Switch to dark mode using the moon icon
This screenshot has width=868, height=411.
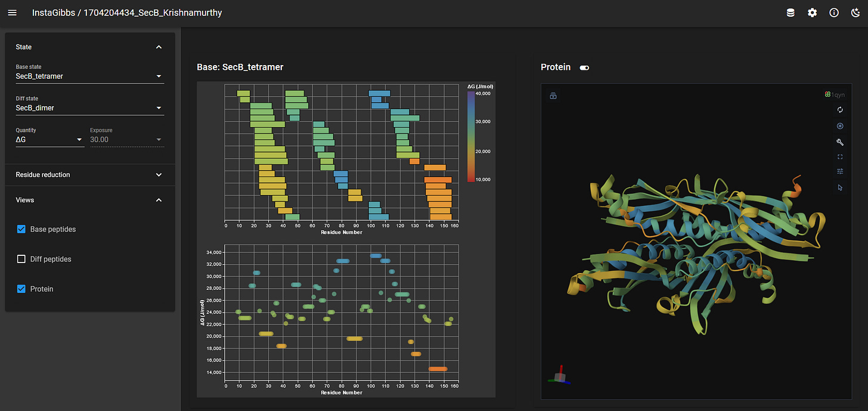[855, 13]
